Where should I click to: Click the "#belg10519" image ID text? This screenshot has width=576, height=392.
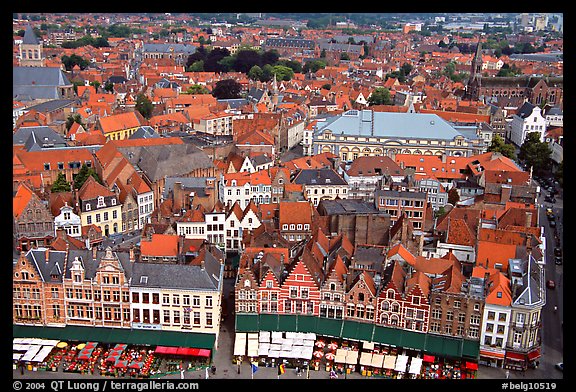tap(529, 386)
